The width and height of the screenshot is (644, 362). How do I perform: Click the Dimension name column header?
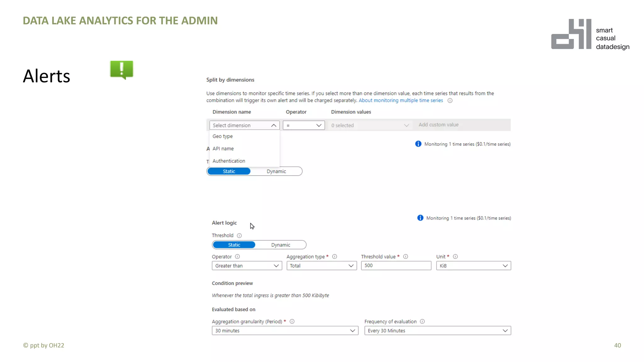click(232, 112)
